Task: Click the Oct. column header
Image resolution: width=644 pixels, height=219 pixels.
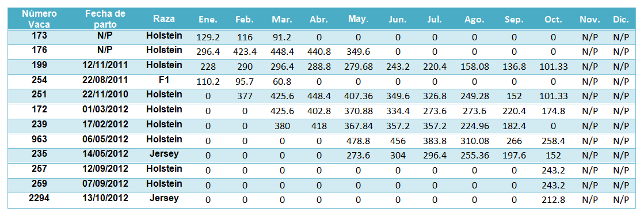Action: tap(553, 20)
